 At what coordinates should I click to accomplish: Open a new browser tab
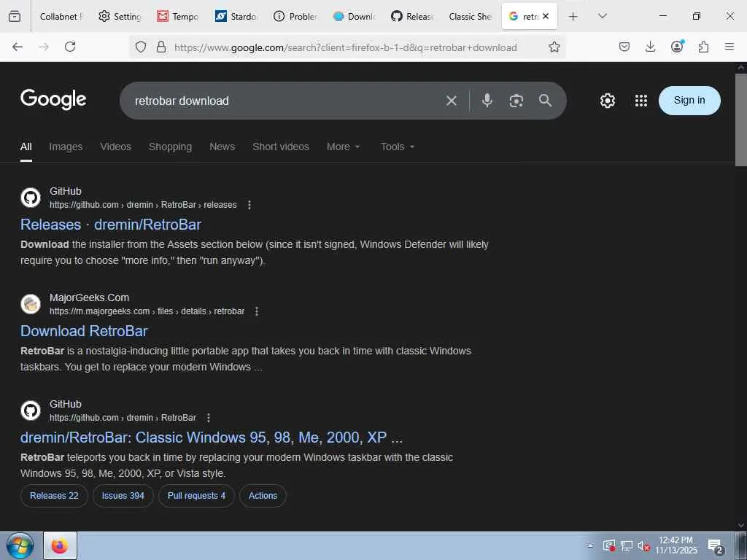(573, 17)
